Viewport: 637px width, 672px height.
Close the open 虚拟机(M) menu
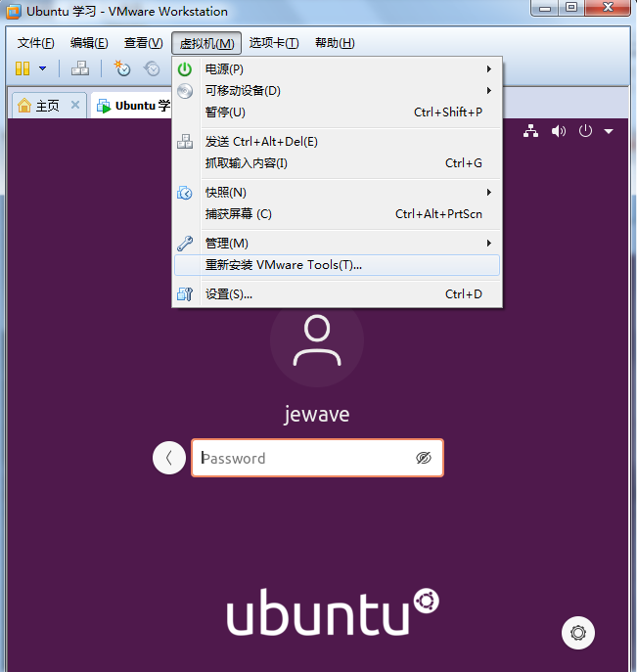click(206, 43)
